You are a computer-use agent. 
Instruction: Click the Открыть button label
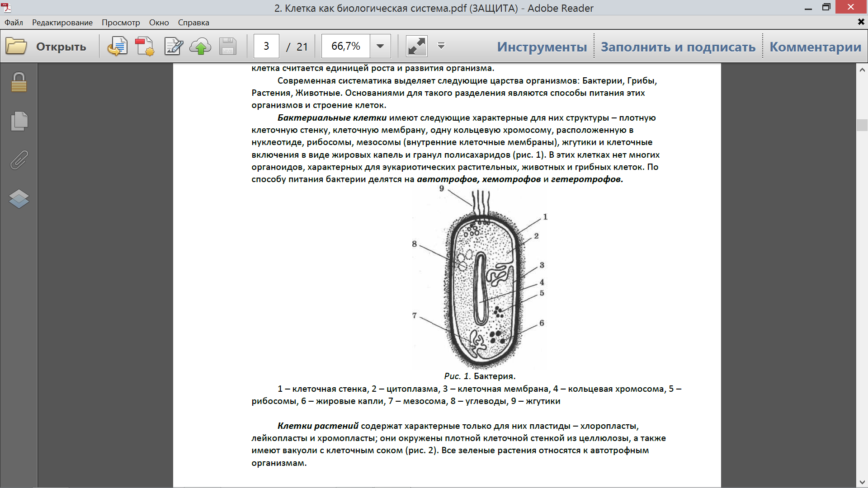point(61,47)
